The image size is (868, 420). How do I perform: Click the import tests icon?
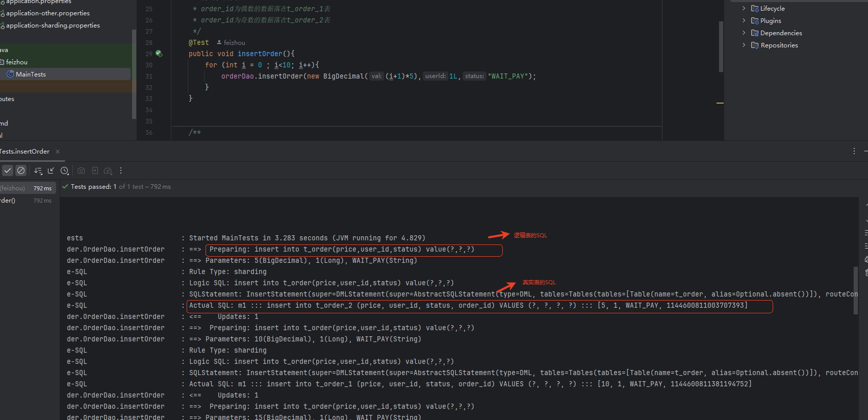[x=95, y=171]
